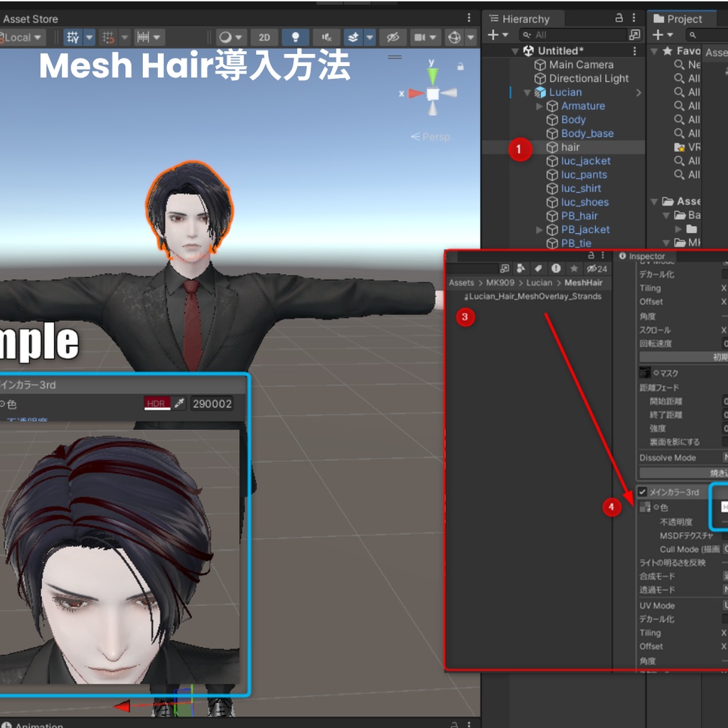This screenshot has width=728, height=728.
Task: Open Hierarchy search in a separate window
Action: point(634,35)
